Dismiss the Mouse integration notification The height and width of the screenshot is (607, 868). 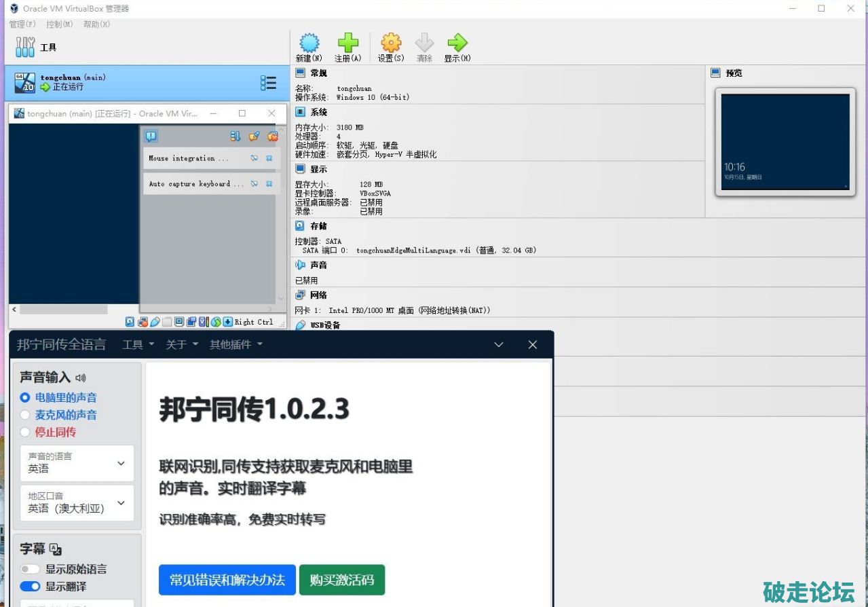(269, 158)
